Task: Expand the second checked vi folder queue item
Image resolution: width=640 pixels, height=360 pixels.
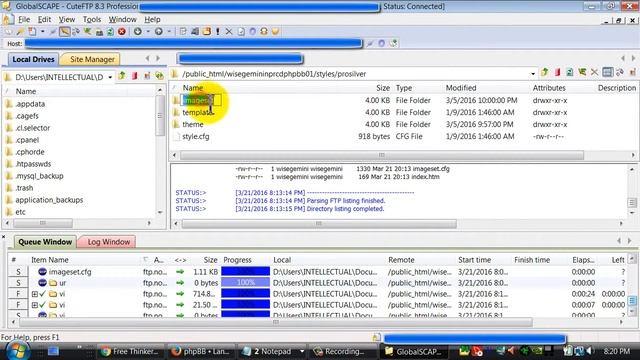Action: coord(35,305)
